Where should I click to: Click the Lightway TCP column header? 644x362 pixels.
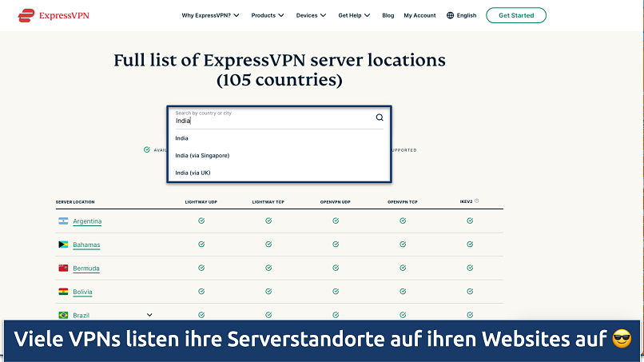click(x=268, y=202)
